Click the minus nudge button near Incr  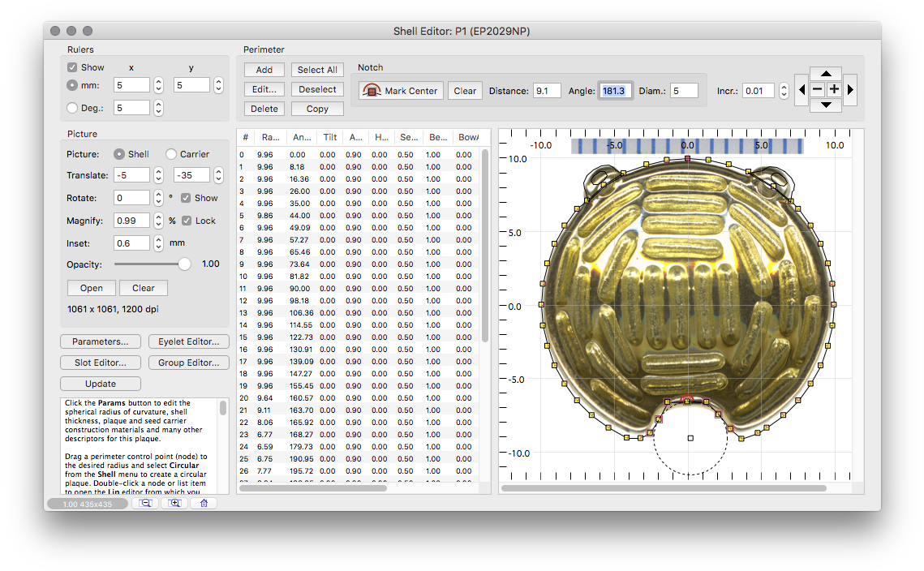click(x=817, y=89)
